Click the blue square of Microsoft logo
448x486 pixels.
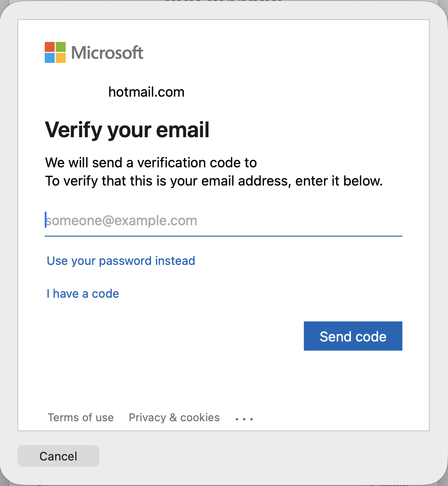(50, 58)
